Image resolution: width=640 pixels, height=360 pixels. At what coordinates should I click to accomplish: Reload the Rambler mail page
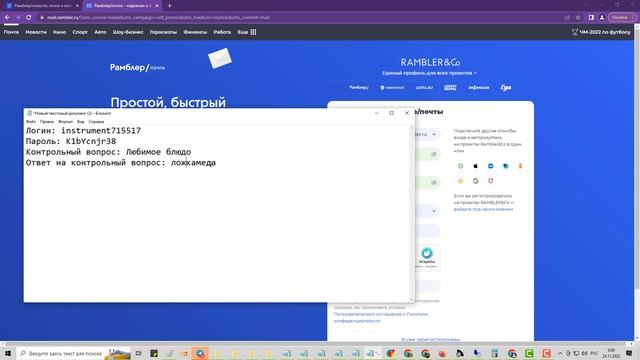[x=29, y=18]
